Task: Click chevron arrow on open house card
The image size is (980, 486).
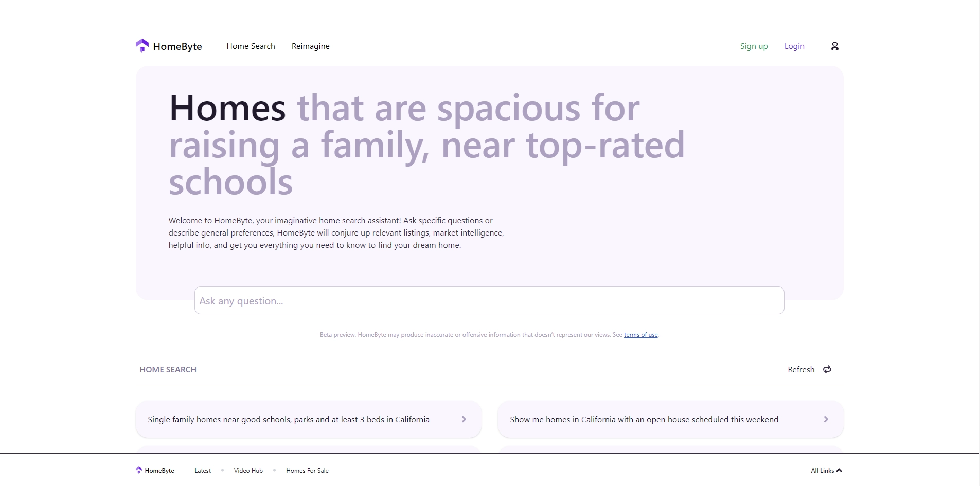Action: pyautogui.click(x=826, y=419)
